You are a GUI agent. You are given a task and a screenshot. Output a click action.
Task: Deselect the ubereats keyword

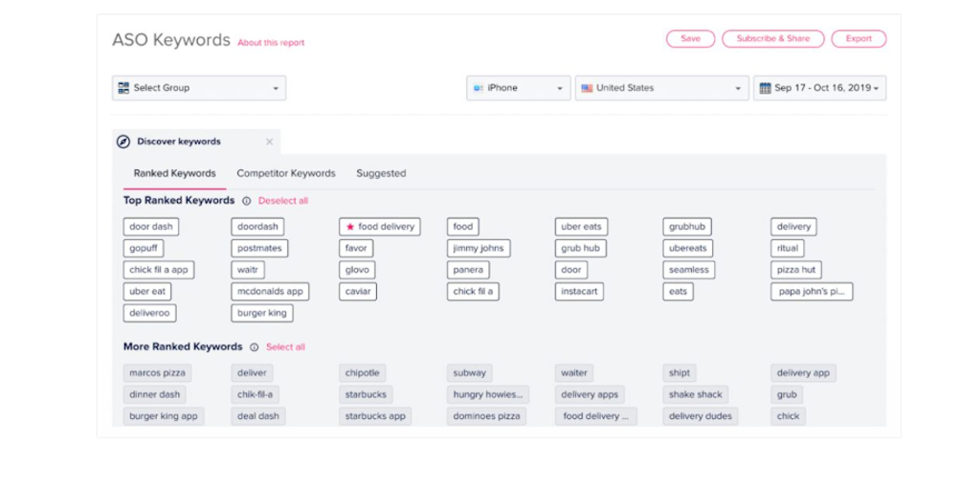tap(687, 248)
